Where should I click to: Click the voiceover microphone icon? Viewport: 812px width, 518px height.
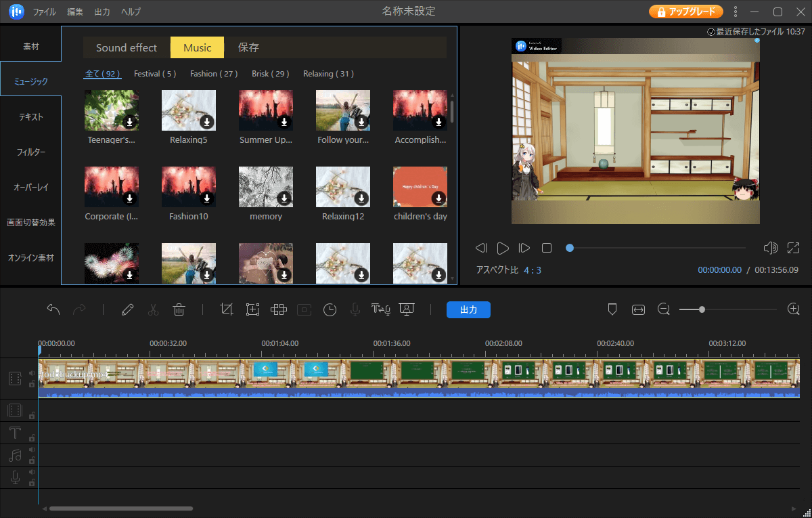click(354, 309)
